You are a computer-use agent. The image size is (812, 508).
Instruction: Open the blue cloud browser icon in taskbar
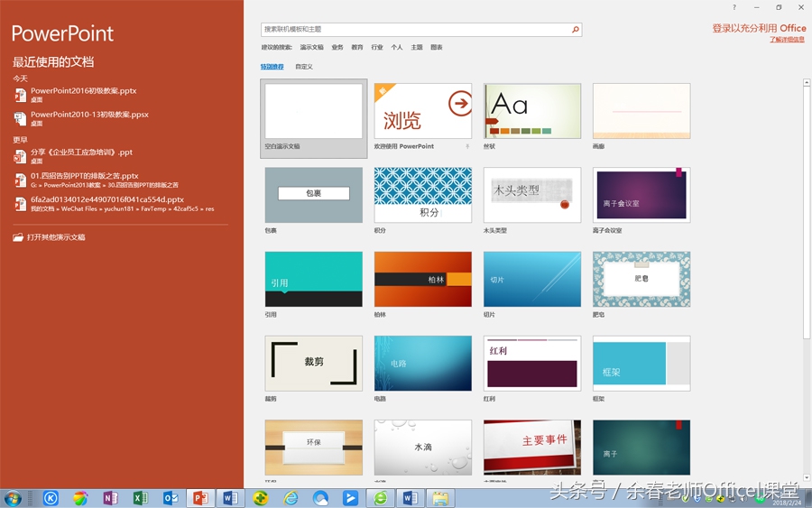coord(320,498)
